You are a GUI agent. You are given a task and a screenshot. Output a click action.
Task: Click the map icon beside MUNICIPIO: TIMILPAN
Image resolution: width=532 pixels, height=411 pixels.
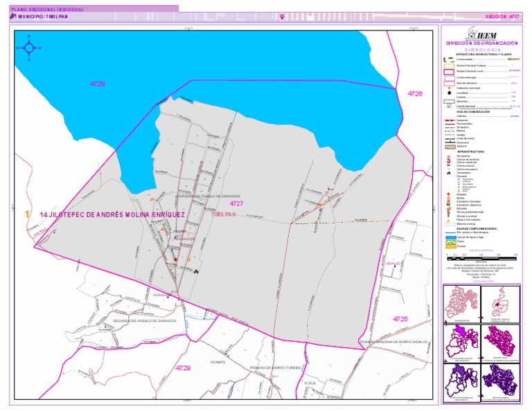[x=13, y=17]
